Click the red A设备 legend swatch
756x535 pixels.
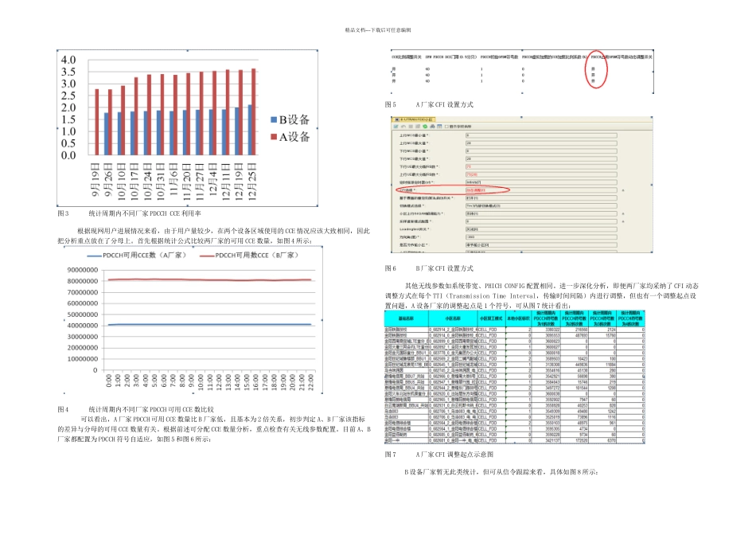click(274, 137)
